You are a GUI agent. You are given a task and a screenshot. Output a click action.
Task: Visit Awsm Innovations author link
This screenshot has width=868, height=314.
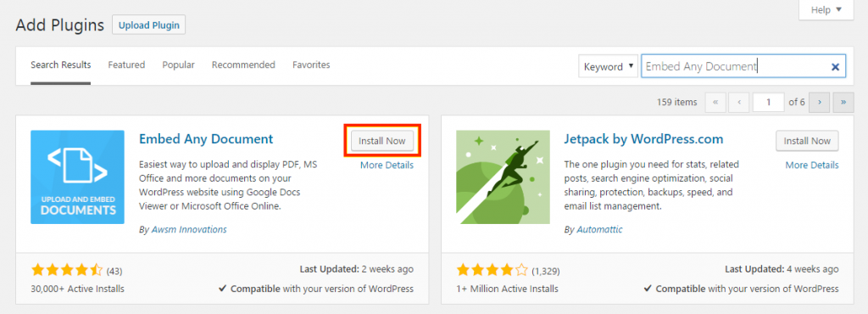[189, 229]
